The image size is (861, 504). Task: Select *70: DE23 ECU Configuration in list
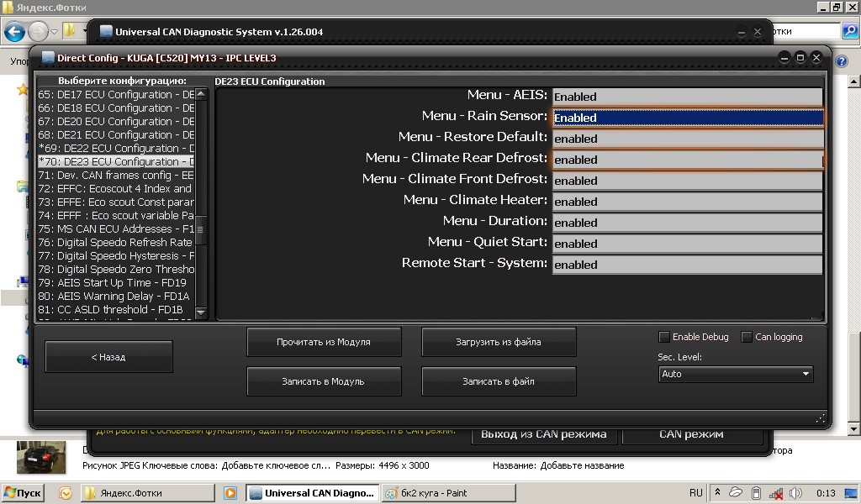pyautogui.click(x=116, y=162)
